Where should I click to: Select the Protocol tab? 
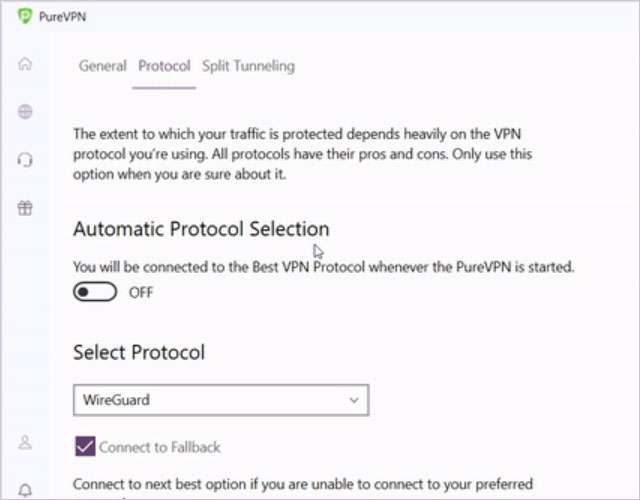pos(164,66)
